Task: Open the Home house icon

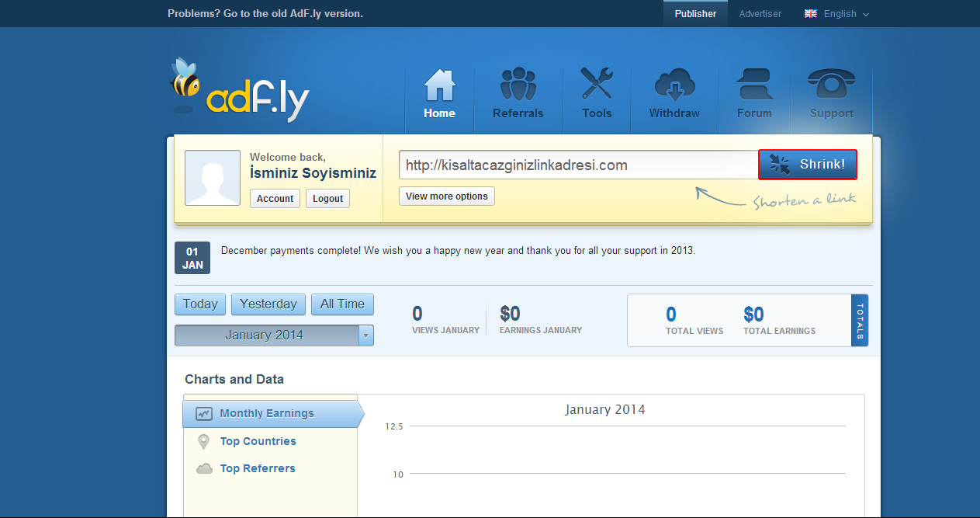Action: tap(439, 85)
